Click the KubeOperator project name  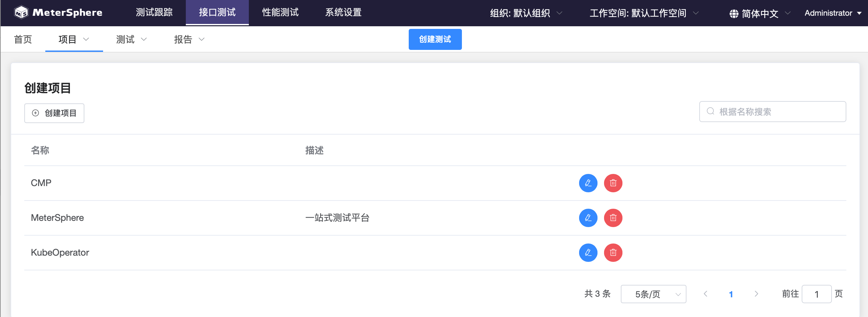point(60,252)
